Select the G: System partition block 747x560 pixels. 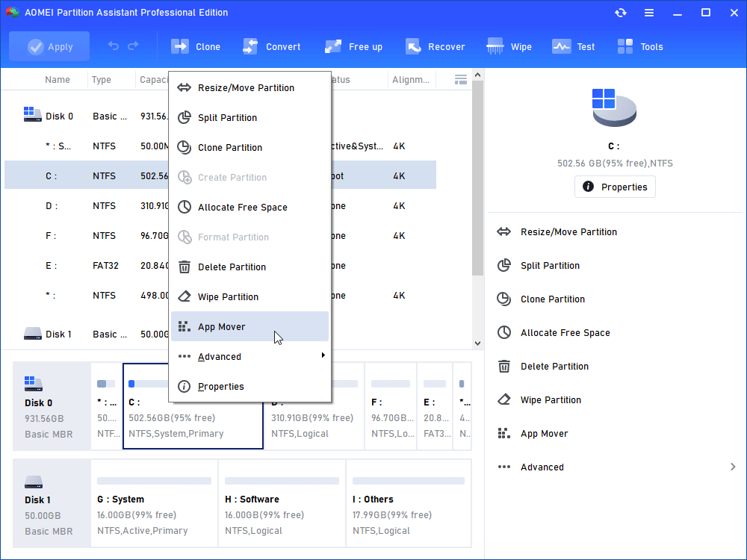coord(154,503)
